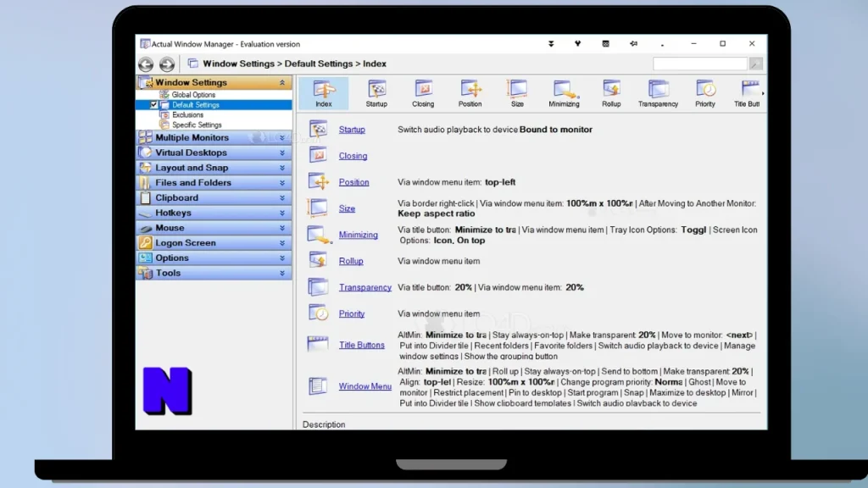868x488 pixels.
Task: Click the Rollup link in the index list
Action: [351, 261]
